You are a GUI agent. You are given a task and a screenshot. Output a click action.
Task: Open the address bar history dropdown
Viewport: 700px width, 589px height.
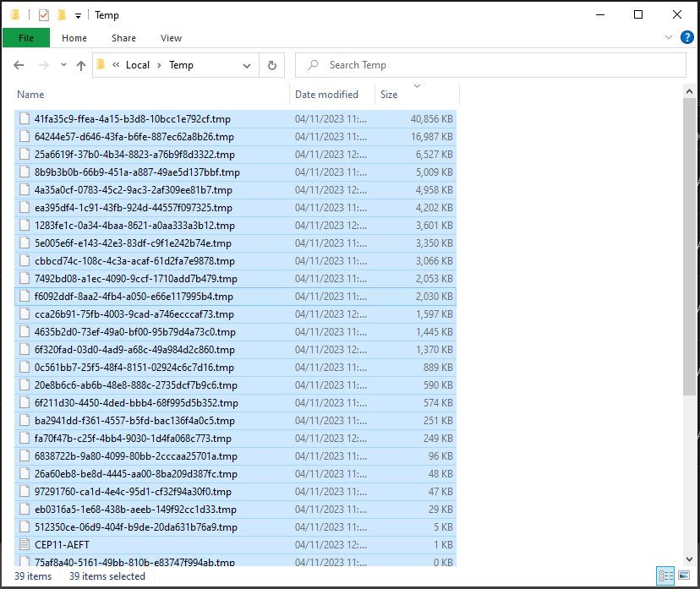246,66
